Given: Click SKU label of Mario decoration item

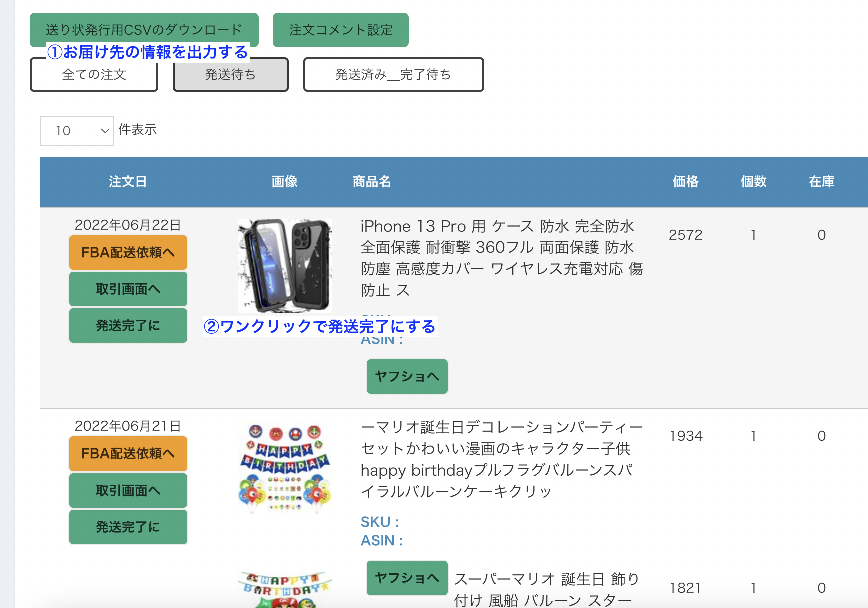Looking at the screenshot, I should tap(380, 522).
